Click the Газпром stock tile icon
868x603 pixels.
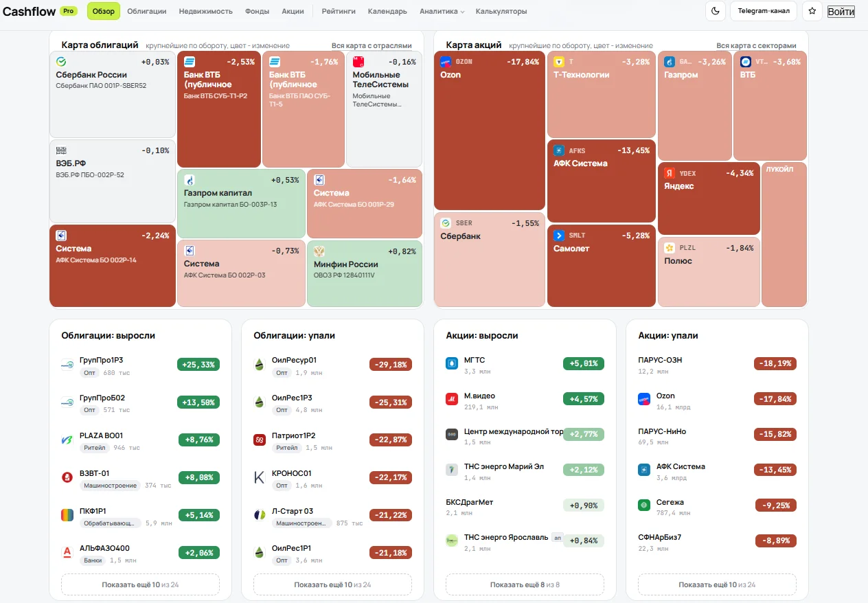[670, 62]
